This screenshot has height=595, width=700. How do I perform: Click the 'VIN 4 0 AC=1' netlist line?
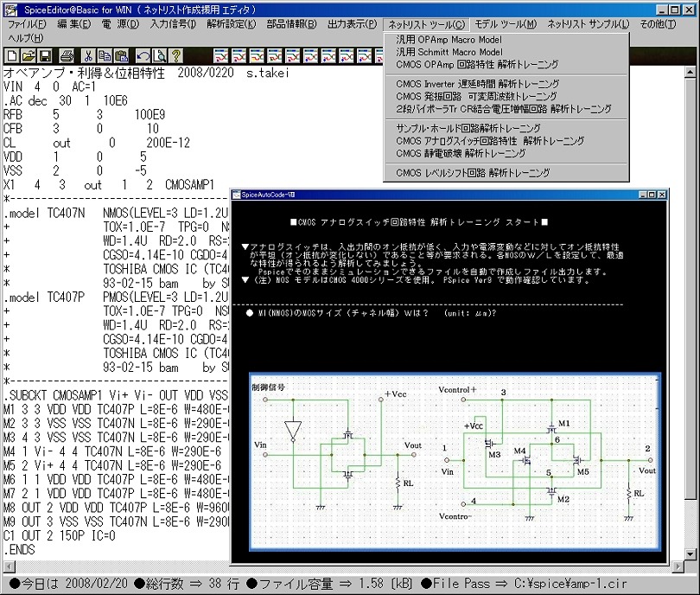[x=49, y=86]
